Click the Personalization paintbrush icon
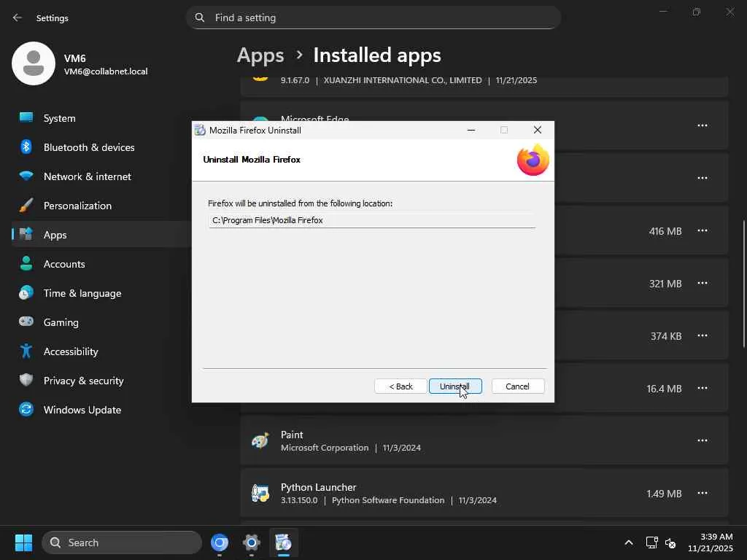This screenshot has width=747, height=560. coord(26,206)
